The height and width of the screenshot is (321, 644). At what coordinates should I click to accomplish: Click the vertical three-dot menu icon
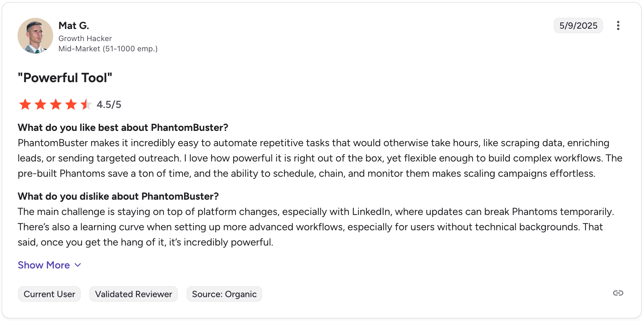point(618,25)
